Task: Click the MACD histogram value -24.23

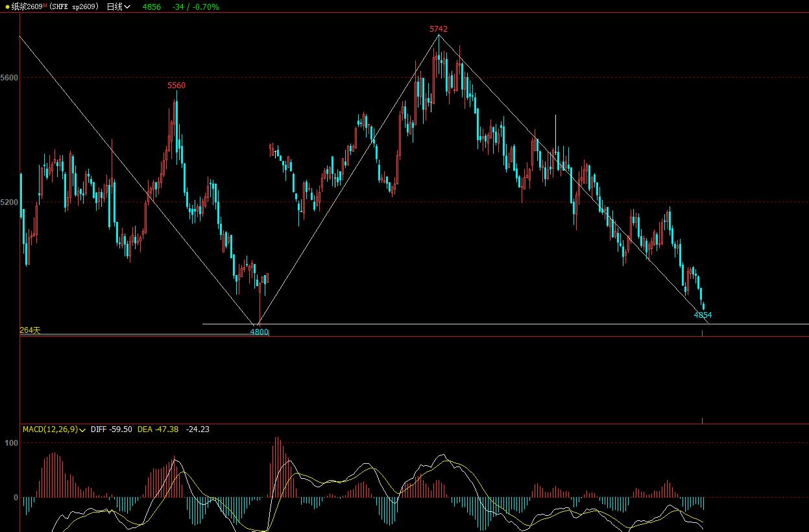Action: pyautogui.click(x=198, y=429)
